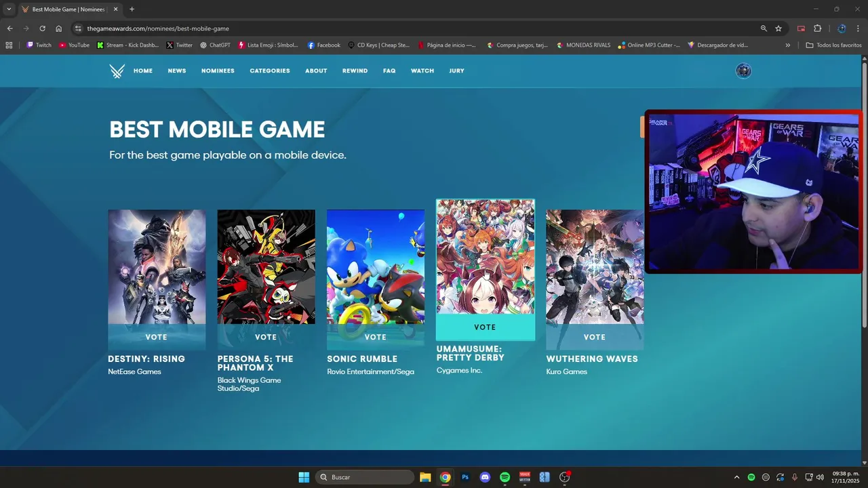Open HOME in site navigation
The height and width of the screenshot is (488, 868).
point(143,71)
